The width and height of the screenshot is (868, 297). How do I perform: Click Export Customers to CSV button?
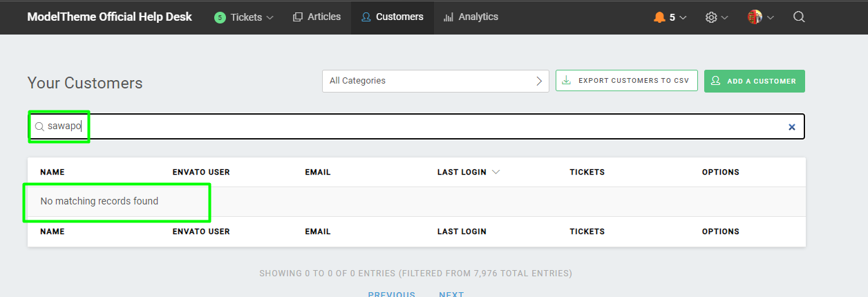tap(626, 81)
